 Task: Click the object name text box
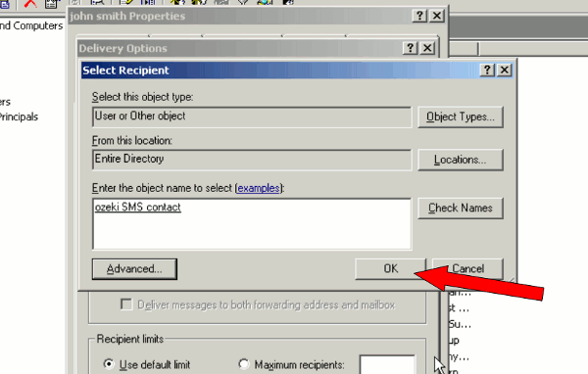coord(252,224)
